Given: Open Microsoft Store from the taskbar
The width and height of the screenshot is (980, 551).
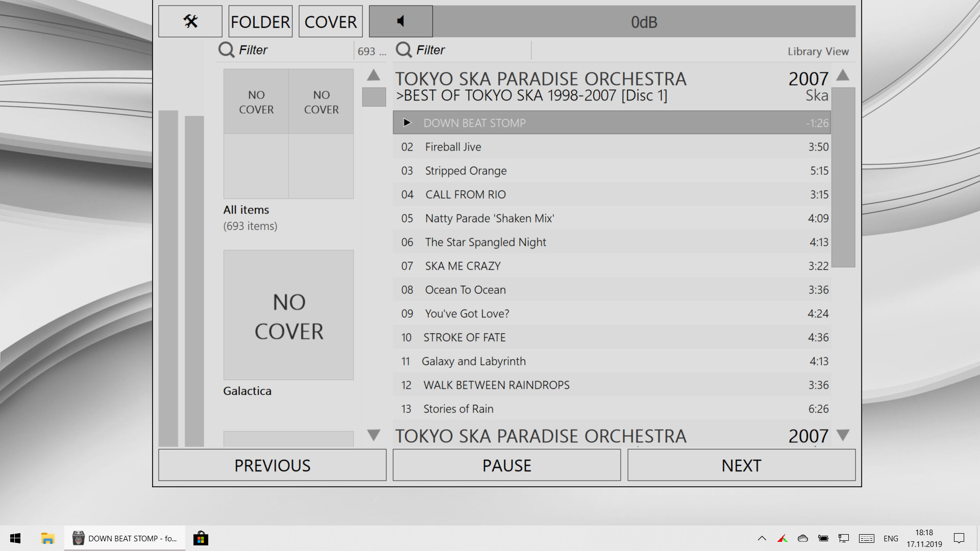Looking at the screenshot, I should click(201, 538).
